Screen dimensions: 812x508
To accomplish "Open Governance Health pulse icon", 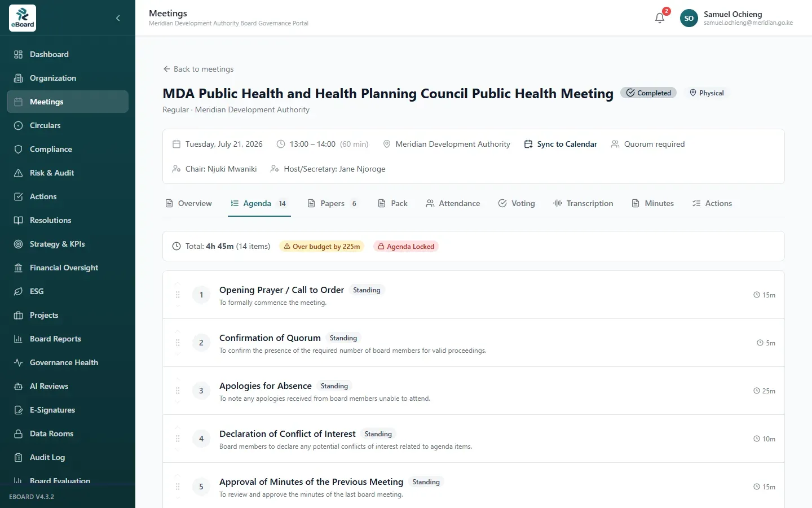I will click(19, 362).
